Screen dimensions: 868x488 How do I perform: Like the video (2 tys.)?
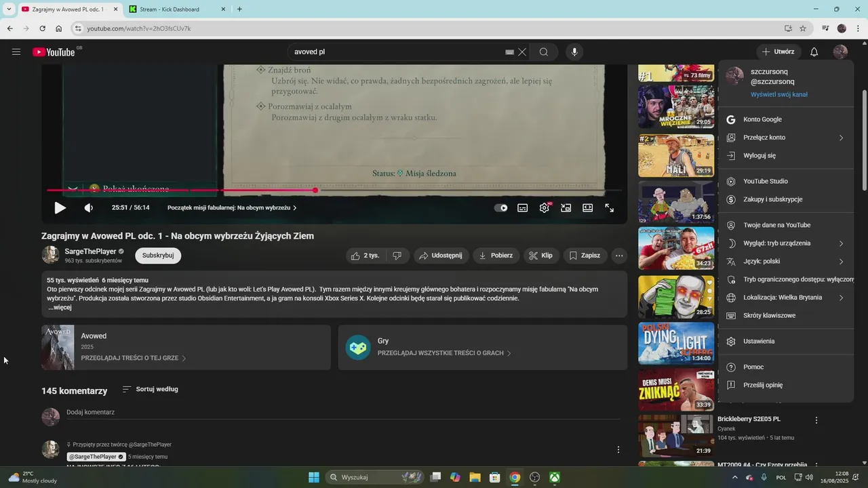pos(364,256)
